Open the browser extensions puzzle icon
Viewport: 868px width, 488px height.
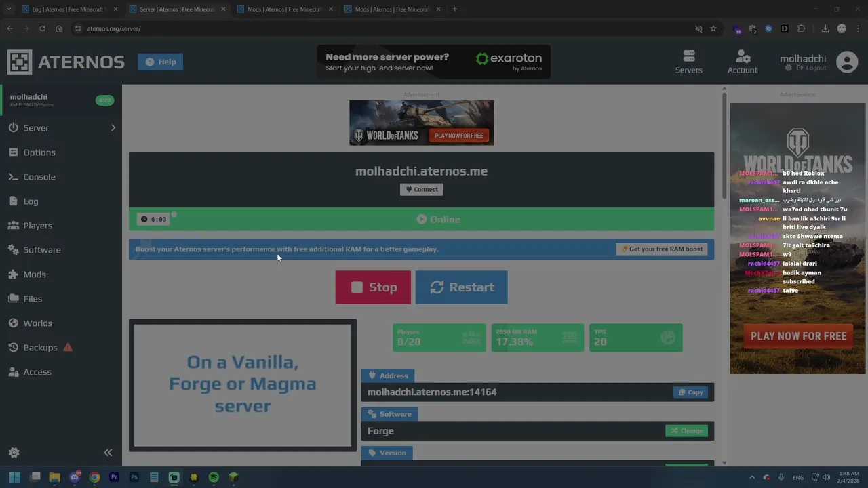click(802, 28)
